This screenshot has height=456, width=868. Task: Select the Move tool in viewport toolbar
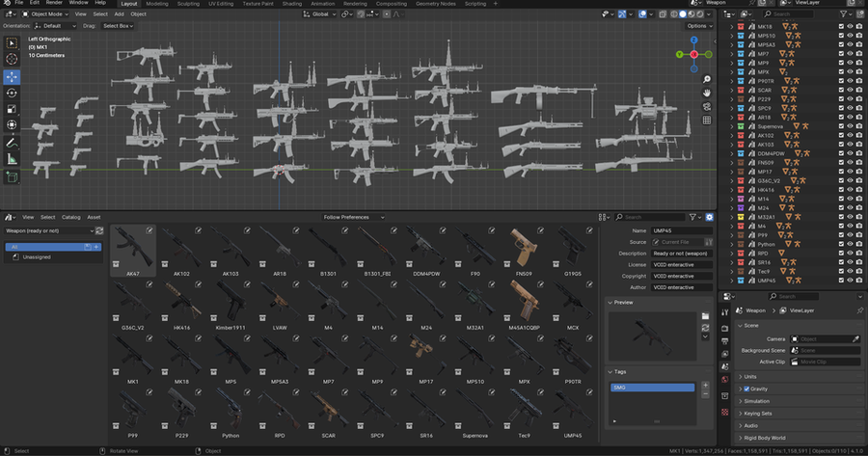point(12,77)
